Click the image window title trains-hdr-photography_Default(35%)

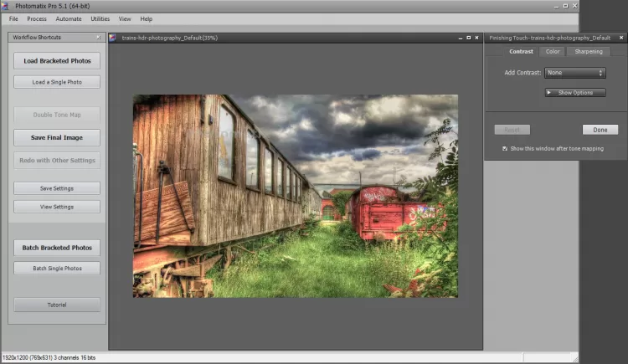[x=170, y=38]
